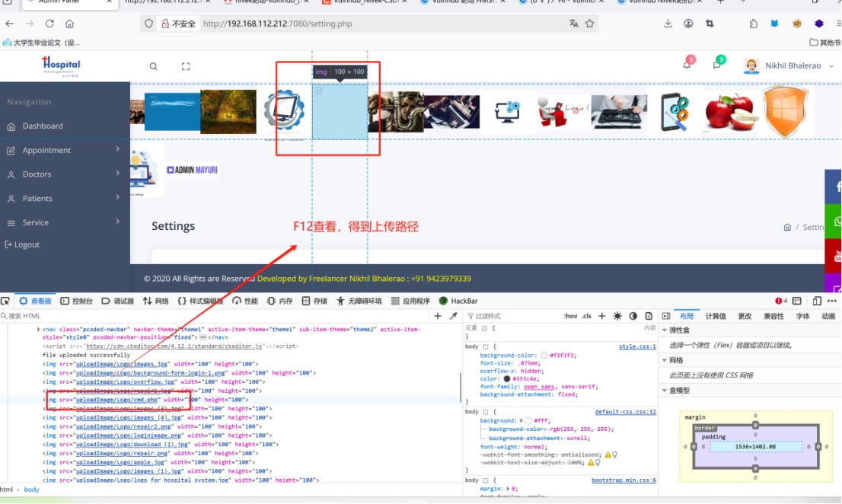Screen dimensions: 842x504
Task: Switch to the 控制台 devtools tab
Action: click(x=75, y=301)
